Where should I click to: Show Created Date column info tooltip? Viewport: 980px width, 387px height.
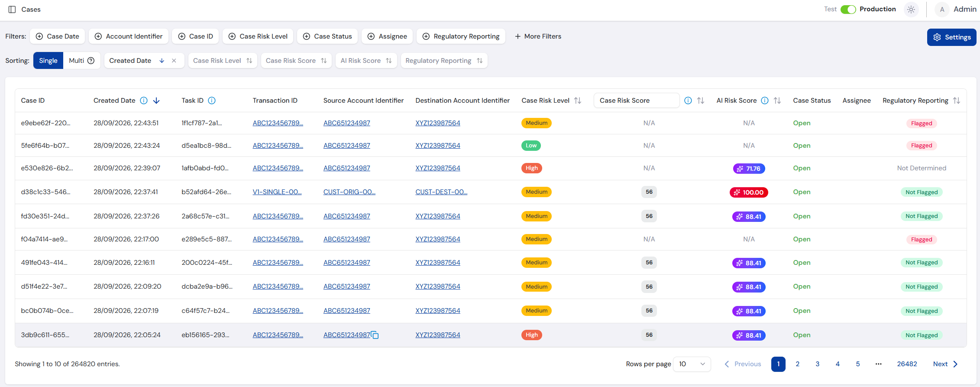tap(144, 101)
